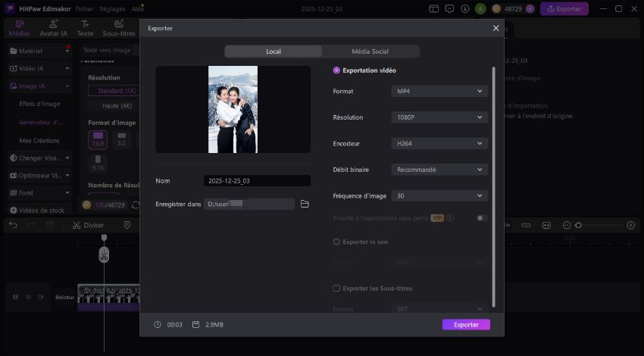Image resolution: width=644 pixels, height=356 pixels.
Task: Click the split-arrows icon in timeline toolbar
Action: coord(526,225)
